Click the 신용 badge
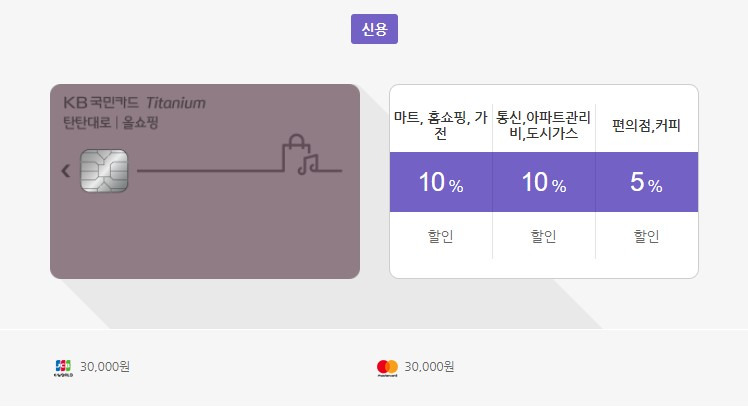Viewport: 748px width, 407px height. (374, 29)
